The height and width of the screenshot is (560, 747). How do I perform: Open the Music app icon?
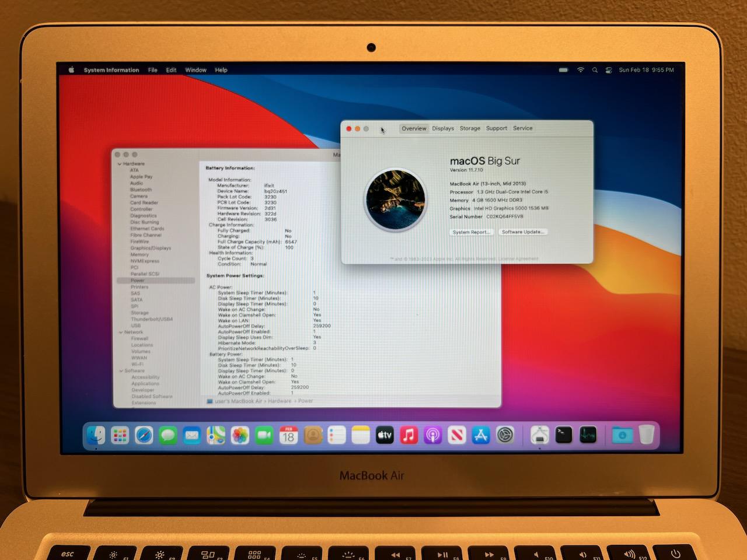(x=409, y=435)
